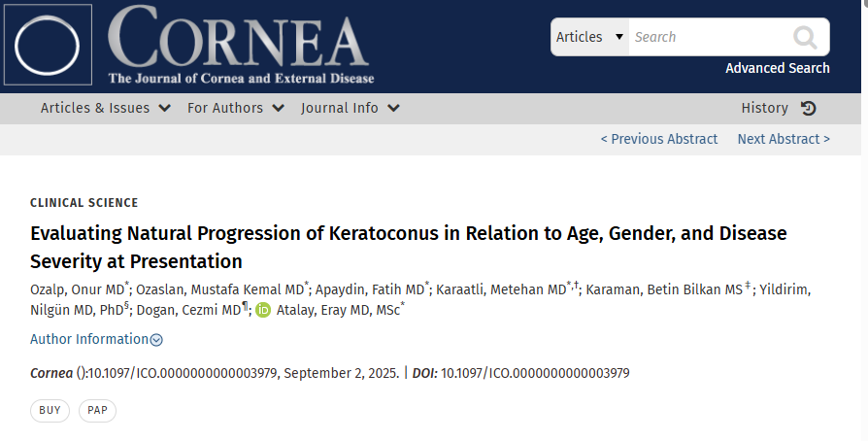This screenshot has height=441, width=868.
Task: Click the magnifying glass search icon
Action: point(805,37)
